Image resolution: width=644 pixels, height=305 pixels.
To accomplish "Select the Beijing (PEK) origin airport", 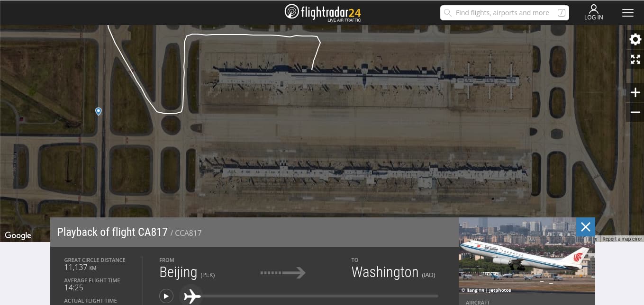I will [187, 272].
